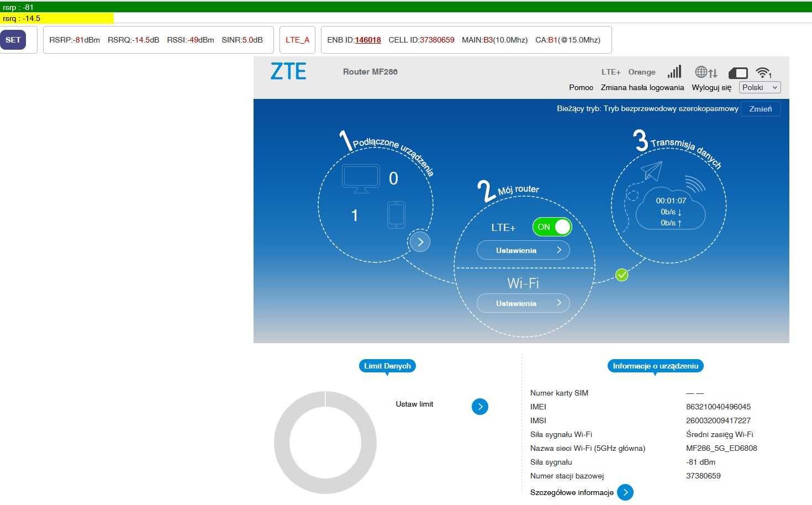Click base station number 37380659 value
The image size is (812, 505).
tap(703, 476)
